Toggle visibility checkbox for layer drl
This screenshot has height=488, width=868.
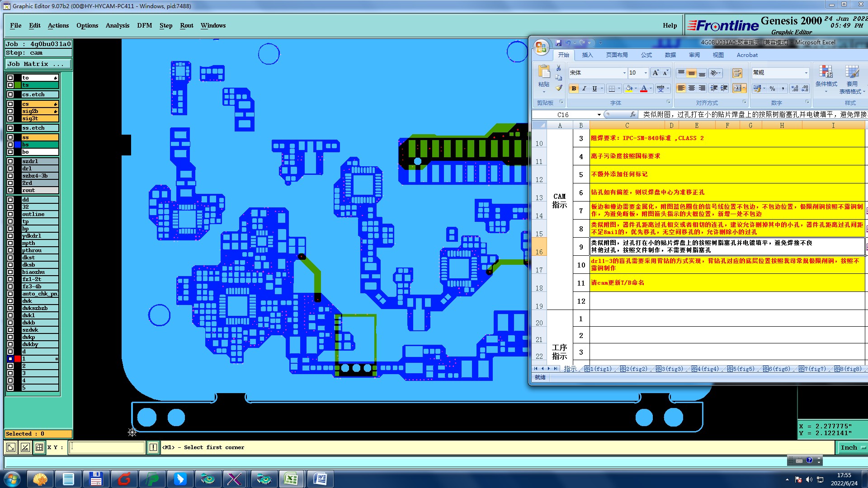click(x=10, y=169)
